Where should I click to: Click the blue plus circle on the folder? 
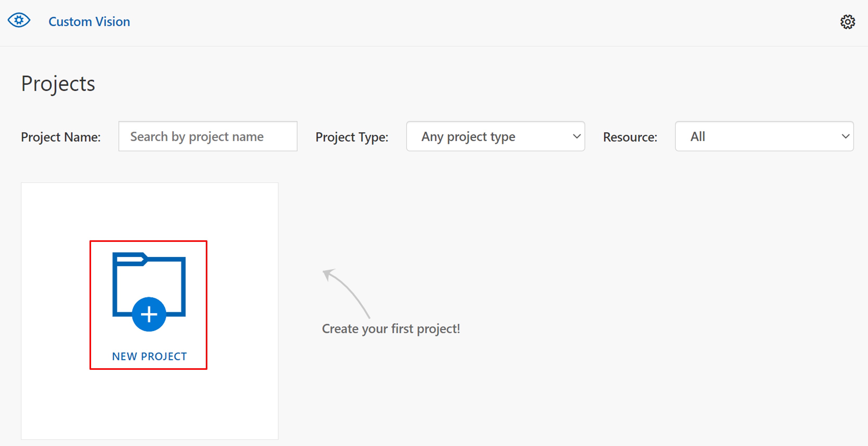pyautogui.click(x=149, y=314)
